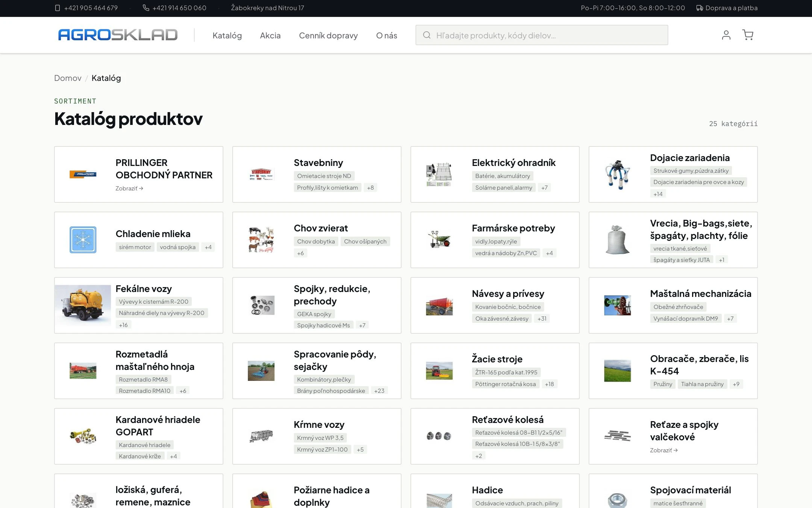The image size is (812, 508).
Task: Open the Chov zvierat animals image
Action: point(261,240)
